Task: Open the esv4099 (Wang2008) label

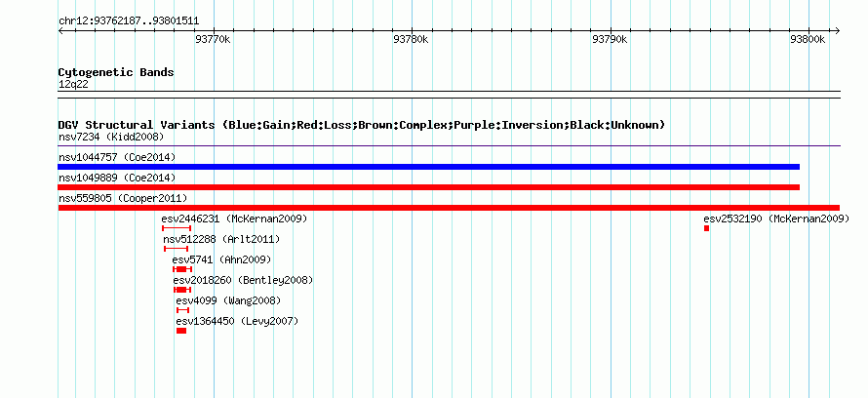Action: pos(228,300)
